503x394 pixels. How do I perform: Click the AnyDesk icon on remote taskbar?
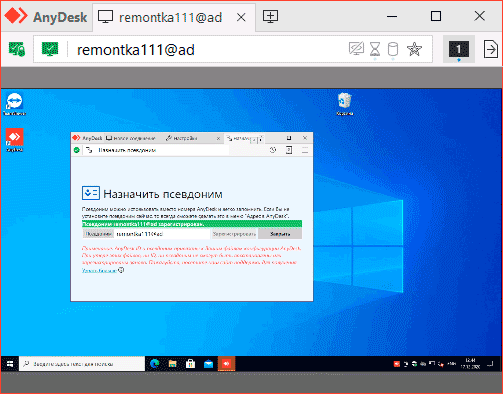click(x=227, y=364)
